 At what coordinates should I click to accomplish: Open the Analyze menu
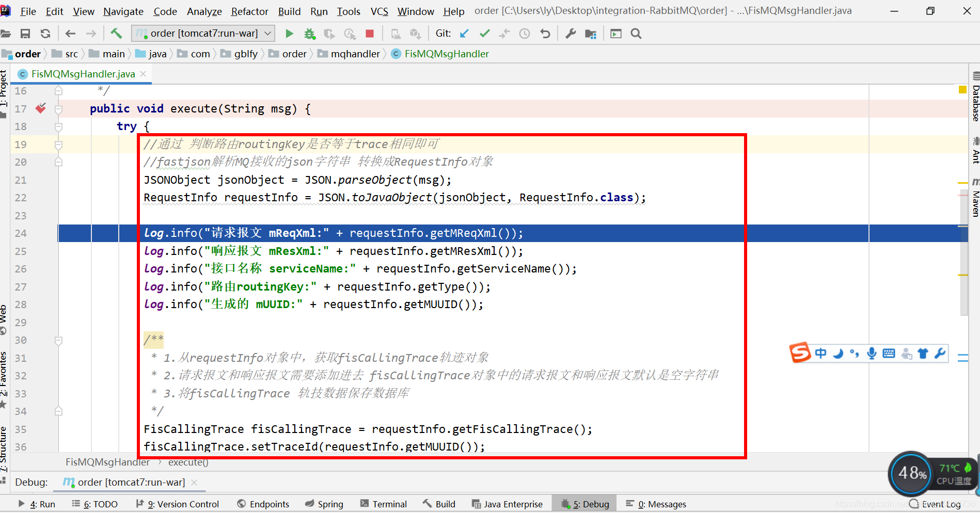(x=204, y=11)
